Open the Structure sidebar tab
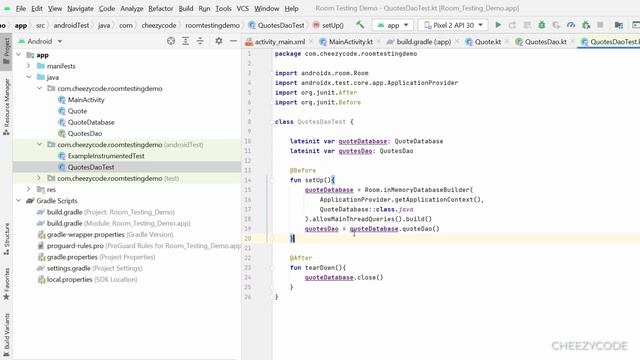 click(6, 239)
